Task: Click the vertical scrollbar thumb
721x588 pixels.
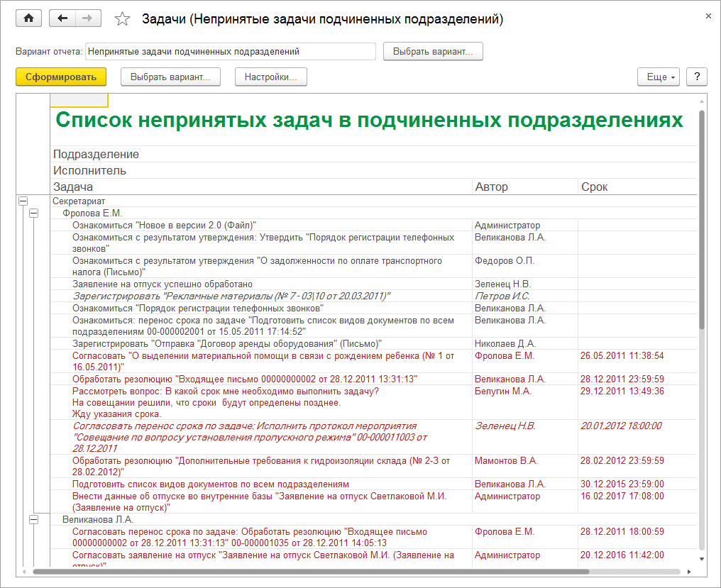Action: 702,220
